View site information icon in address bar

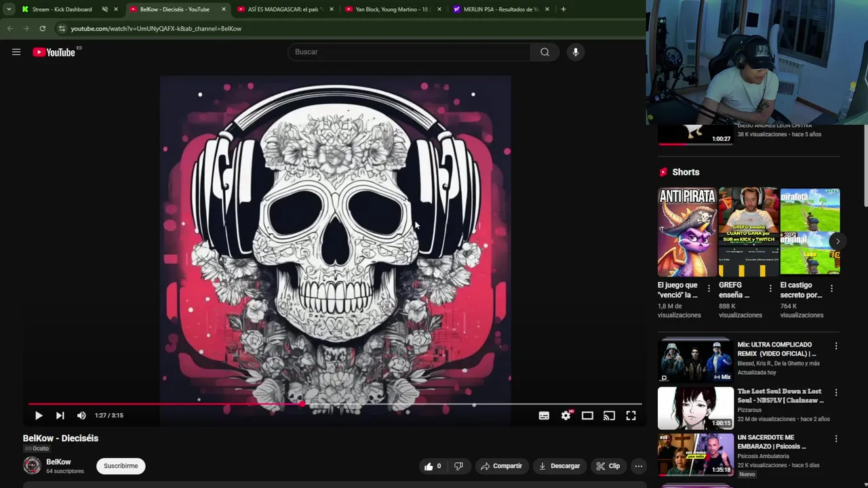[62, 28]
